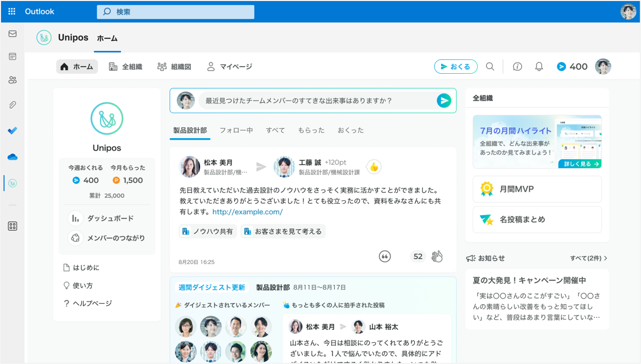This screenshot has height=364, width=641.
Task: Clap for Matsumoto's post
Action: click(437, 256)
